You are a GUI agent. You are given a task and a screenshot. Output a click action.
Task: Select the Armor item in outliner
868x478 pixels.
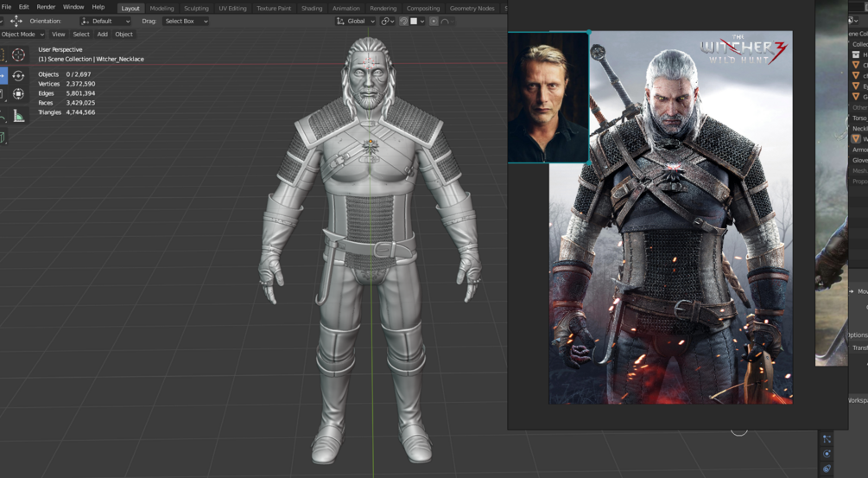coord(859,150)
